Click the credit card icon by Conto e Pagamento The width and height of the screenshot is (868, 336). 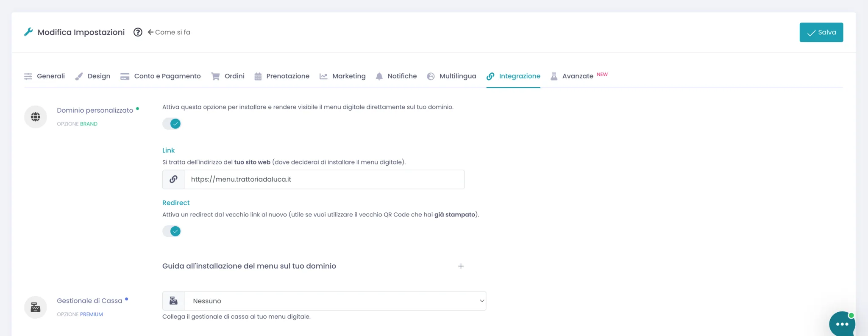tap(125, 76)
